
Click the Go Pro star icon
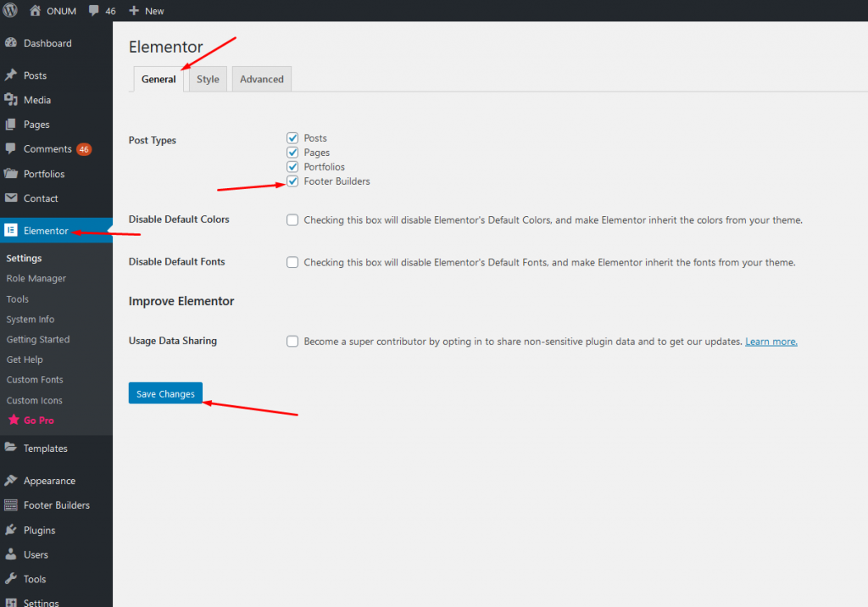pos(14,420)
